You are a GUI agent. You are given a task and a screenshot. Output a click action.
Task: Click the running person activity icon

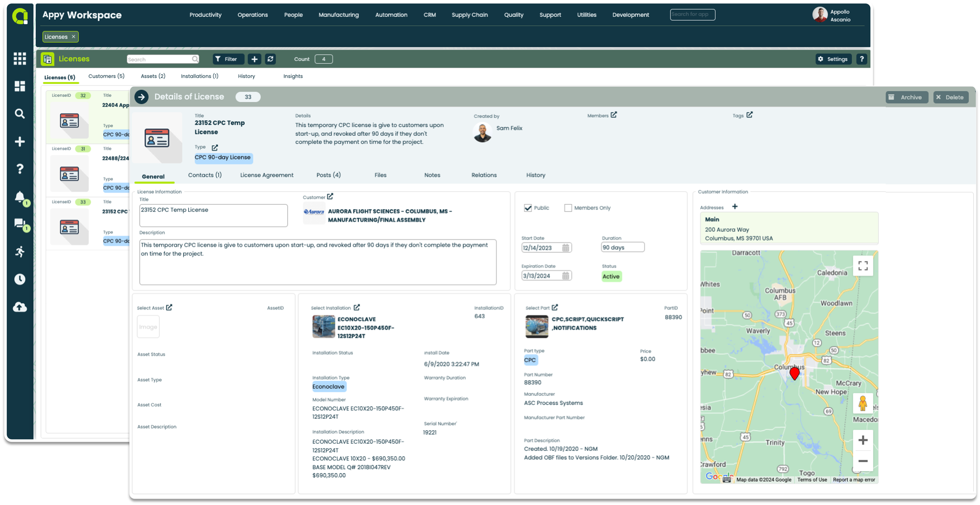(20, 251)
